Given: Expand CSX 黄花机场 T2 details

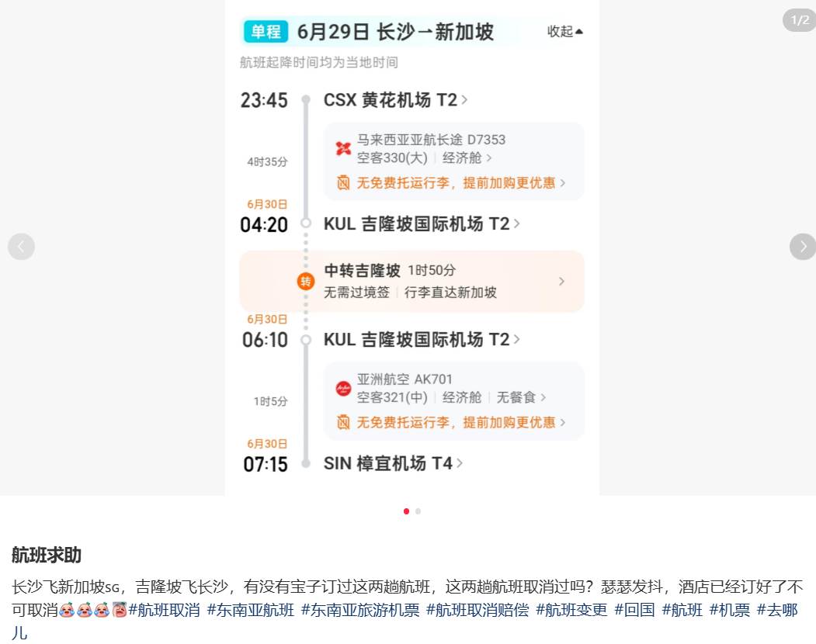Looking at the screenshot, I should point(395,100).
